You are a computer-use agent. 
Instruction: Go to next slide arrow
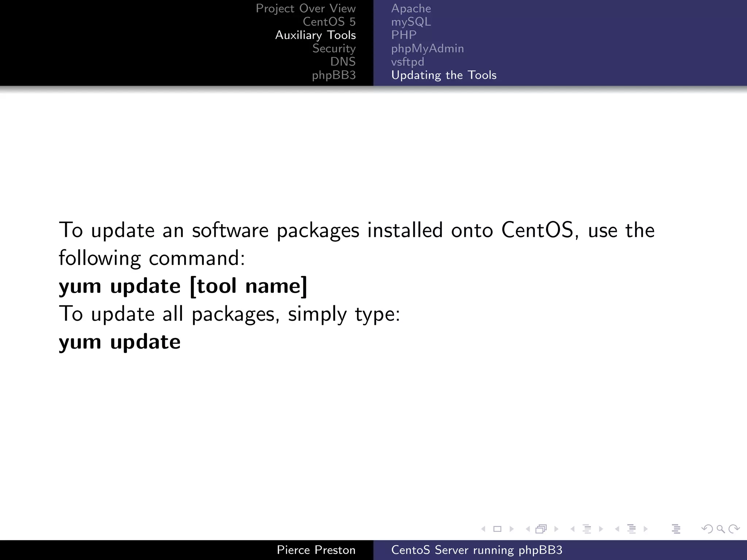[511, 529]
